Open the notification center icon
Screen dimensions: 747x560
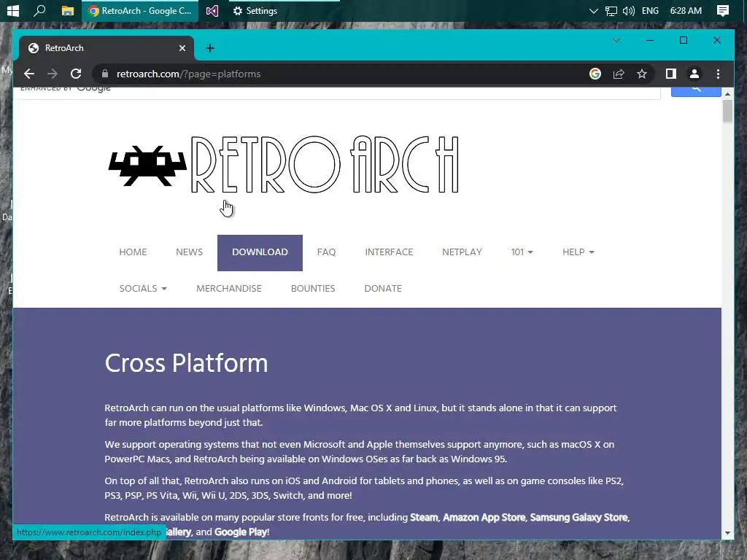[723, 10]
